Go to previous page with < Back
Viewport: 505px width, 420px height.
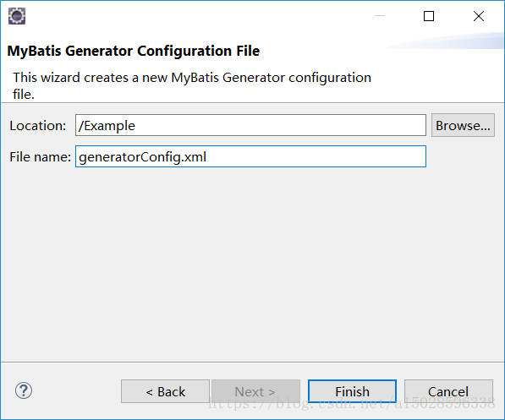coord(165,391)
